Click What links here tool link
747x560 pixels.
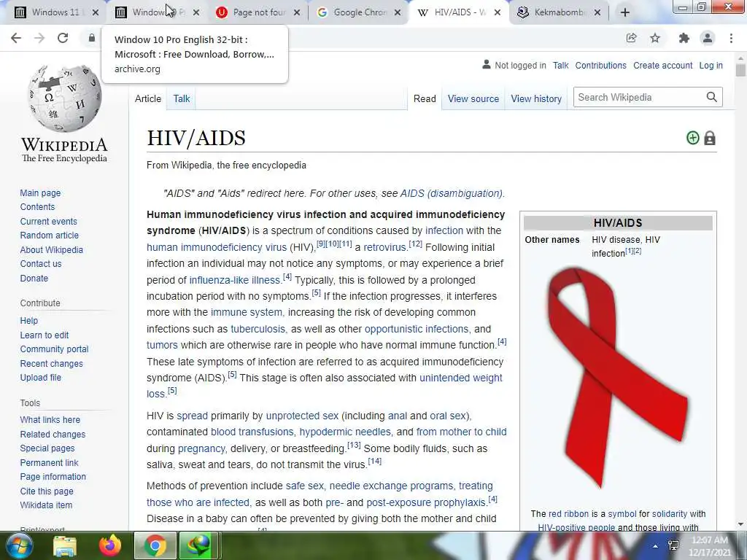click(50, 419)
